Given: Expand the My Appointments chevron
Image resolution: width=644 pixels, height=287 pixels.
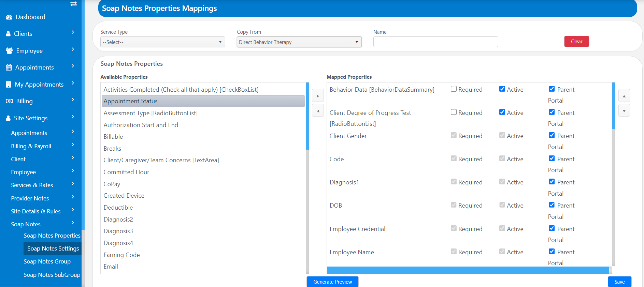Looking at the screenshot, I should click(x=73, y=83).
